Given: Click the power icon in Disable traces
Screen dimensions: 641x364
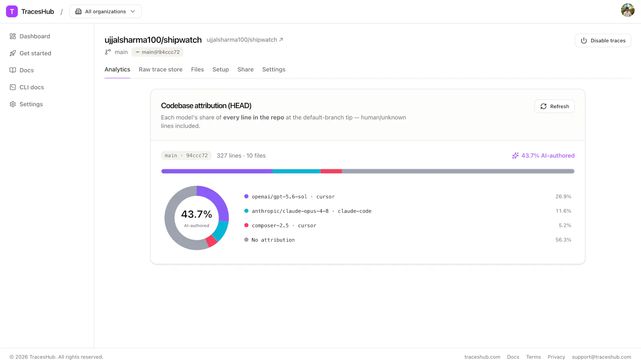Looking at the screenshot, I should coord(584,40).
